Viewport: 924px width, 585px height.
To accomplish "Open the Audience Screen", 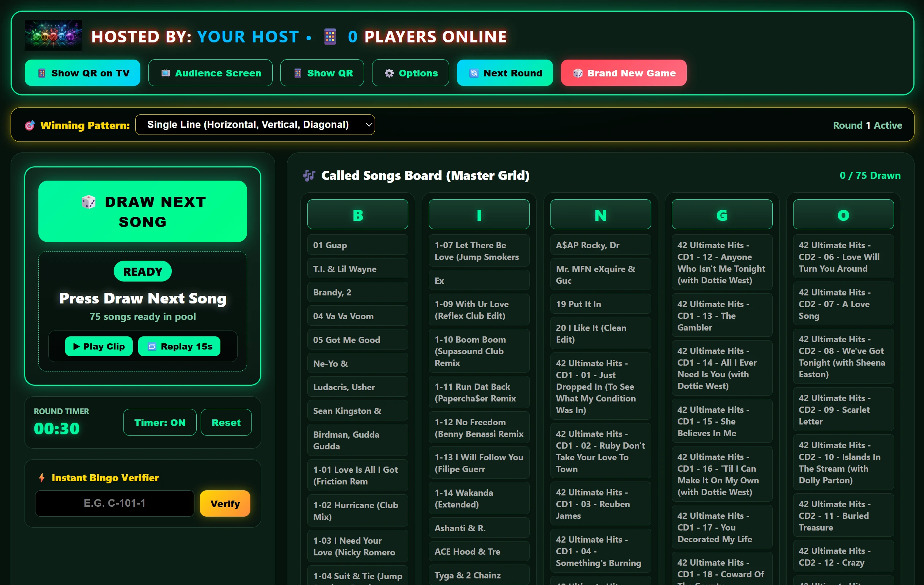I will pos(210,73).
